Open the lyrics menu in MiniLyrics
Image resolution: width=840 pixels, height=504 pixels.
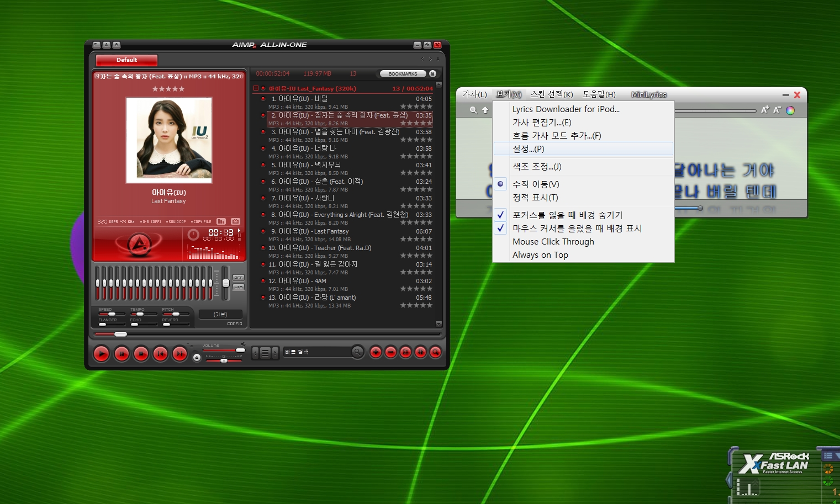(x=474, y=94)
